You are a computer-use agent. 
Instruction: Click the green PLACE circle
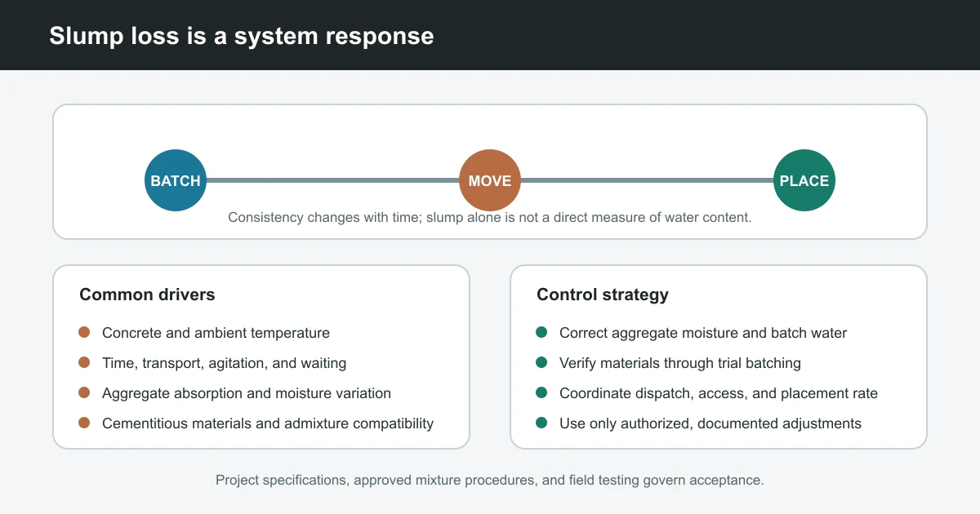tap(804, 180)
